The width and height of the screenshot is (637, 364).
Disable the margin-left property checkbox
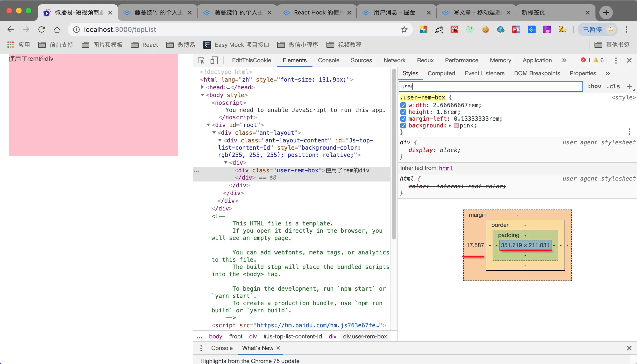pyautogui.click(x=403, y=119)
